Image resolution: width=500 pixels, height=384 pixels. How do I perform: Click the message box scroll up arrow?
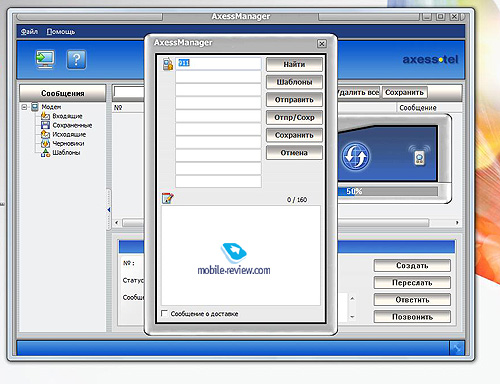[352, 298]
